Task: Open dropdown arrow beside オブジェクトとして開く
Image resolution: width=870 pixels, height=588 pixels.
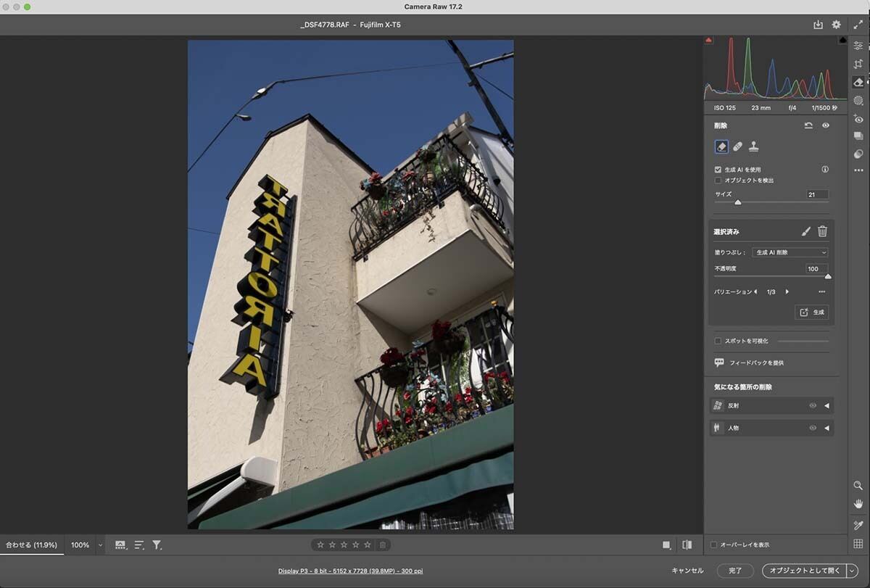Action: pyautogui.click(x=852, y=571)
